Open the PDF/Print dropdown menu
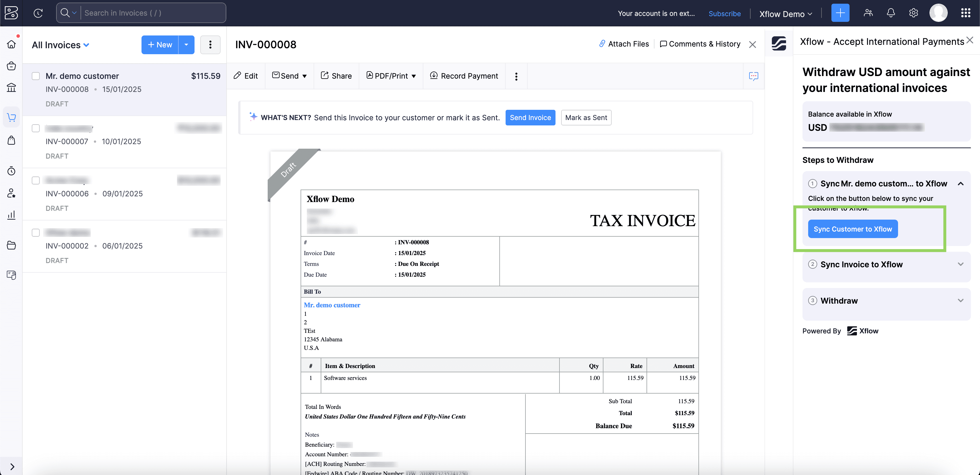Image resolution: width=980 pixels, height=475 pixels. tap(391, 76)
